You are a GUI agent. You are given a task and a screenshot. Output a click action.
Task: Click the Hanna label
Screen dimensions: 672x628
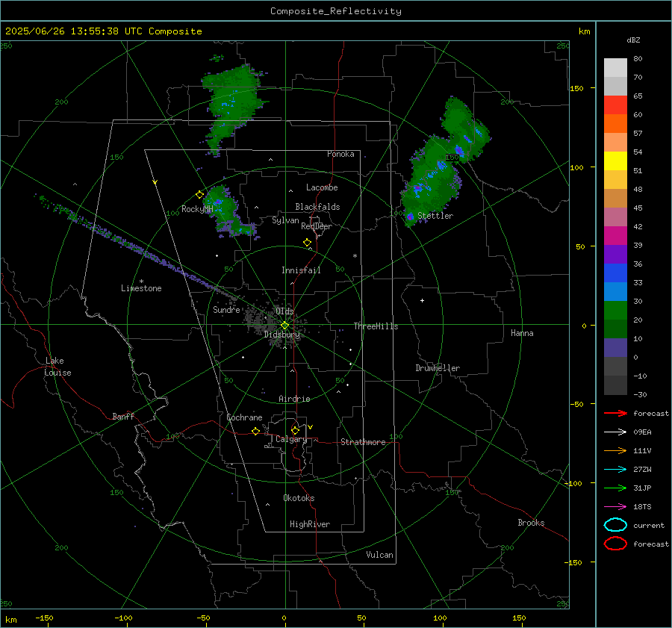522,333
